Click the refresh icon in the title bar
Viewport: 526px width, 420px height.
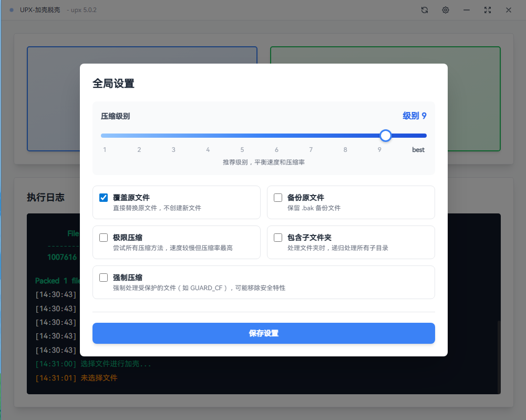tap(424, 10)
